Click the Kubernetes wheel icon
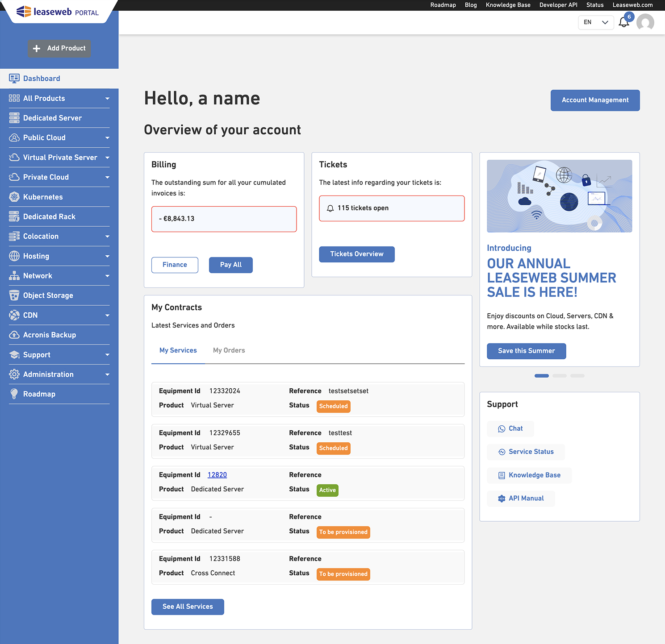The width and height of the screenshot is (665, 644). (14, 197)
